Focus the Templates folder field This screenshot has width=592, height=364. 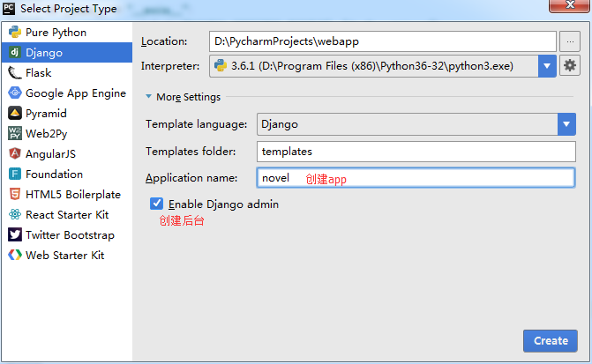pos(416,152)
